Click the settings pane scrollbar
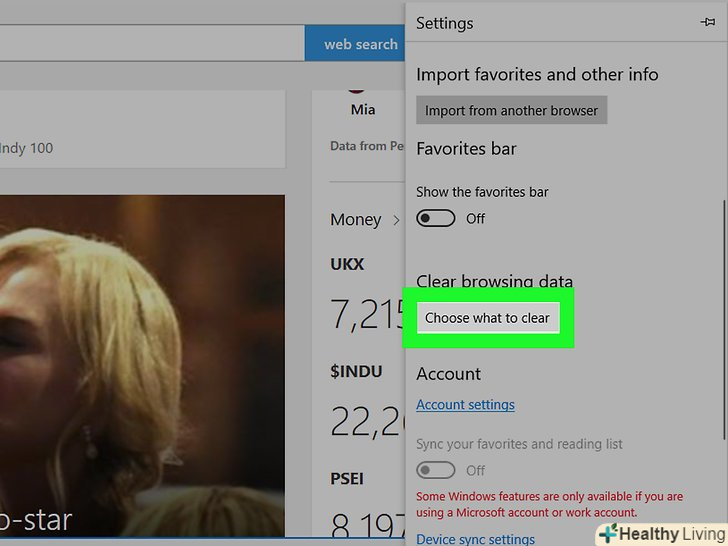This screenshot has height=546, width=728. (x=724, y=319)
